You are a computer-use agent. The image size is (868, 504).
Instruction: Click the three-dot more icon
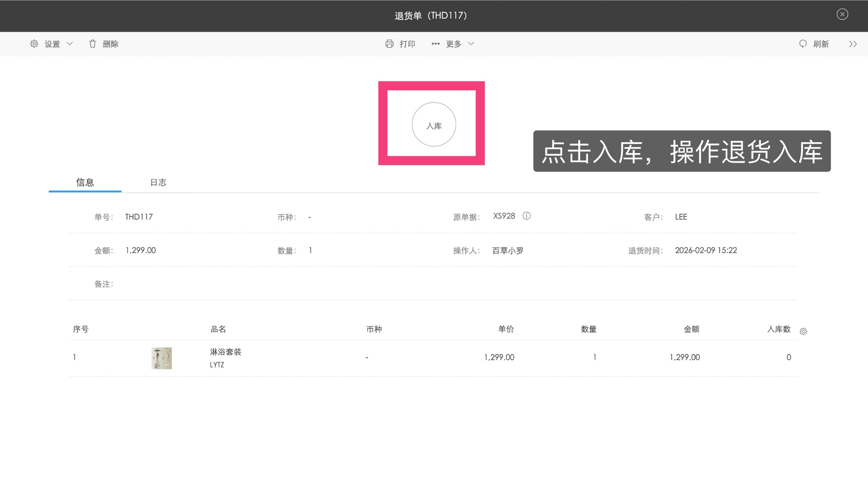[435, 44]
